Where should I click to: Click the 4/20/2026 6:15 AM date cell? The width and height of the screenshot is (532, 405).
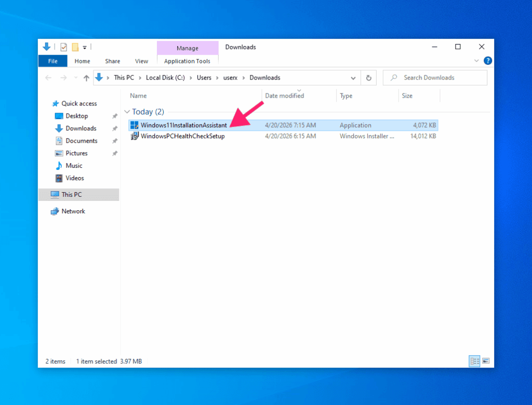pos(290,136)
